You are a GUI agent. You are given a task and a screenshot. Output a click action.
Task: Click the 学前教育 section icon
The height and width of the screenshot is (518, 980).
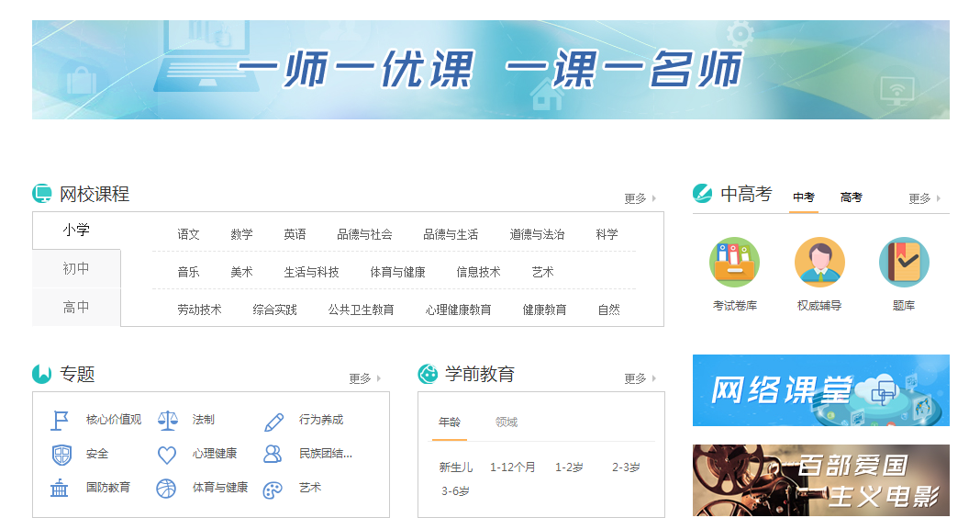428,374
